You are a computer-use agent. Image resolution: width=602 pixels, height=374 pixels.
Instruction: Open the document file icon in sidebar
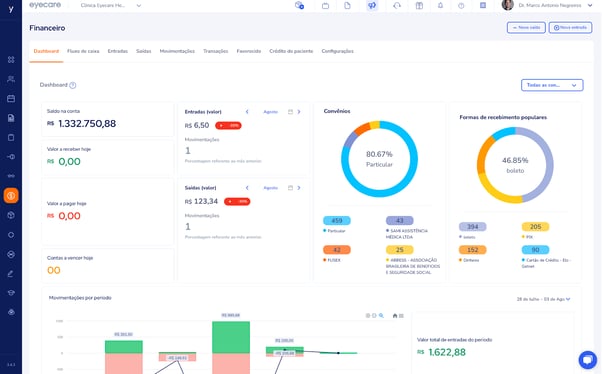coord(11,118)
